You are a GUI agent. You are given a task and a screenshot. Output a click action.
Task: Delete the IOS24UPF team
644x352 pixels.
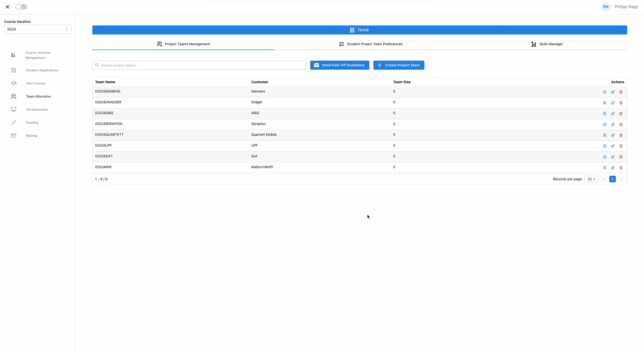click(621, 146)
